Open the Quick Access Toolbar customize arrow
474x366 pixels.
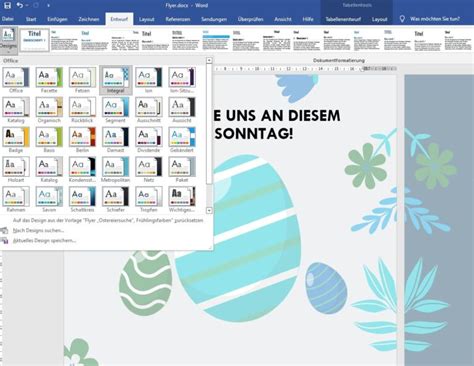[49, 6]
